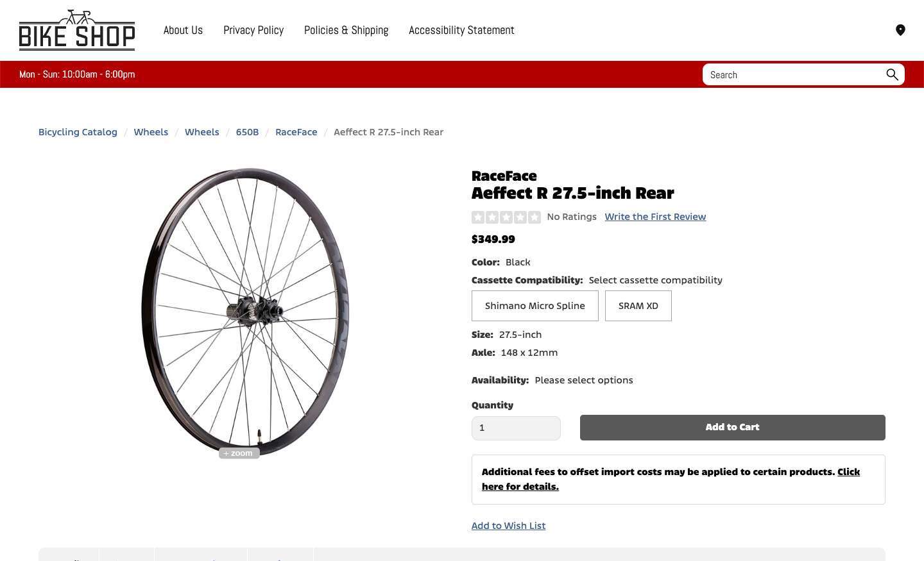Add item to Wish List

tap(508, 526)
